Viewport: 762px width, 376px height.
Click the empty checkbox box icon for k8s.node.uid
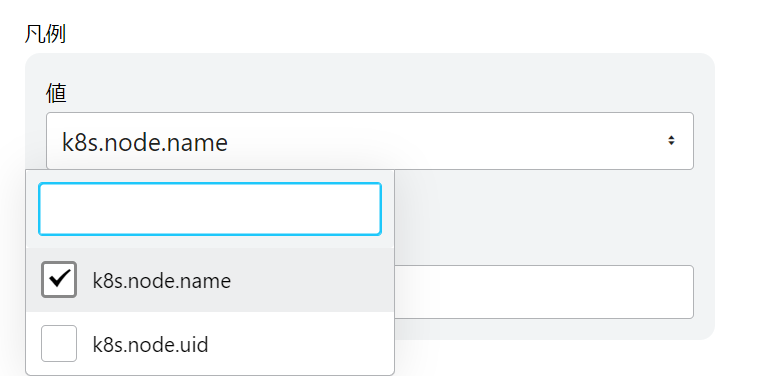pos(59,343)
